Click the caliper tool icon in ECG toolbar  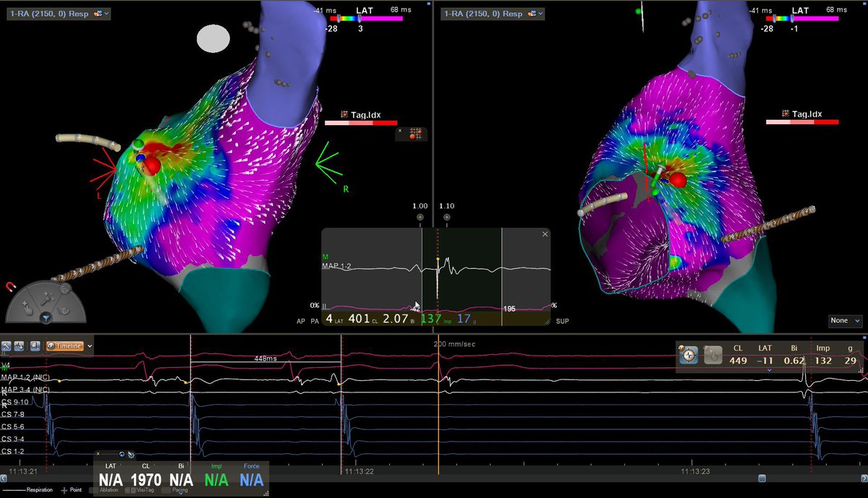pyautogui.click(x=6, y=346)
